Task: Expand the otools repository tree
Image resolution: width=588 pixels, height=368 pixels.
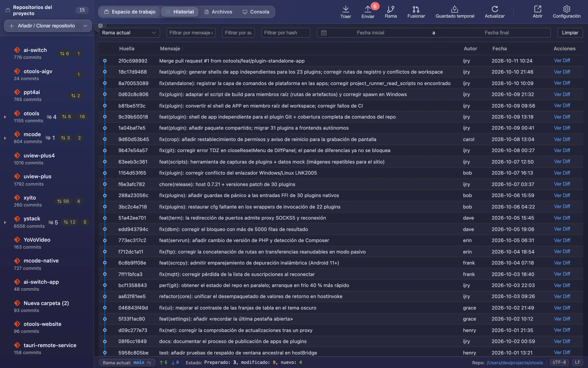Action: point(5,117)
